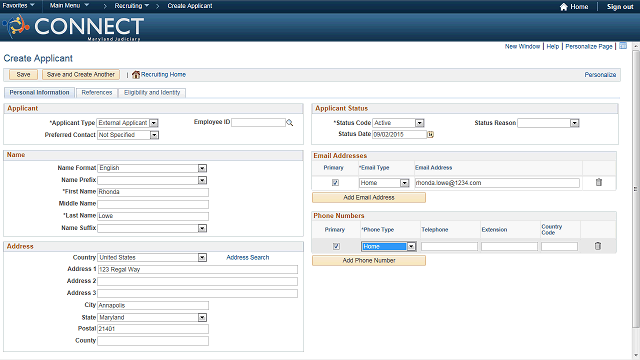This screenshot has height=360, width=640.
Task: Delete the Home phone number row
Action: (598, 246)
